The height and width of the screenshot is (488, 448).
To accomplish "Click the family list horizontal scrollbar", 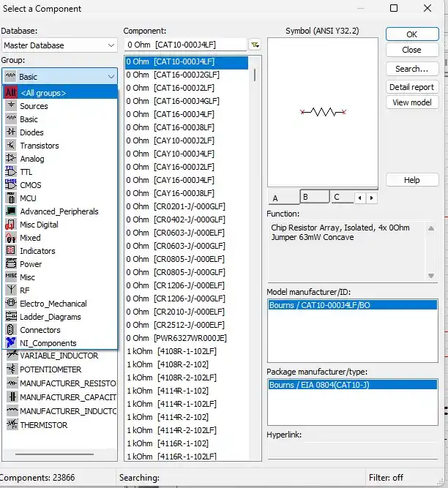I will tap(54, 454).
